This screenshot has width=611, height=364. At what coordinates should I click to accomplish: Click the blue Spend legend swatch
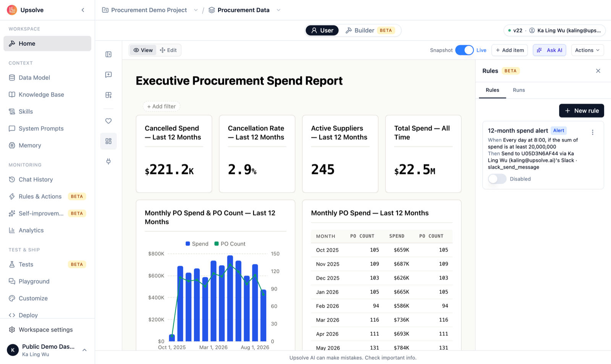coord(188,244)
